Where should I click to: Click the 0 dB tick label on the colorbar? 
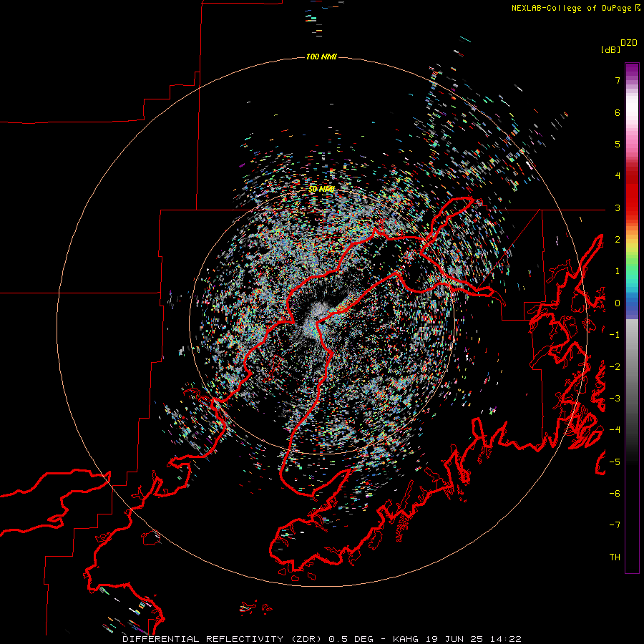[618, 303]
